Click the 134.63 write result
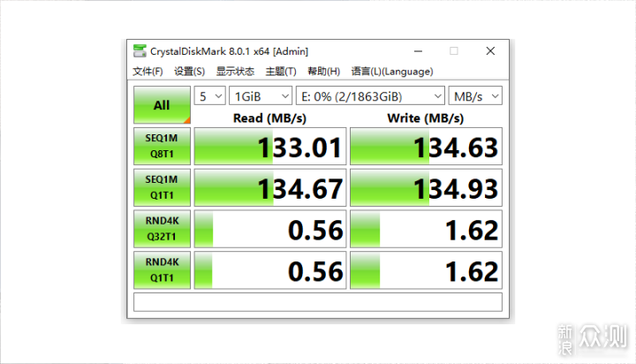The image size is (636, 364). point(426,146)
